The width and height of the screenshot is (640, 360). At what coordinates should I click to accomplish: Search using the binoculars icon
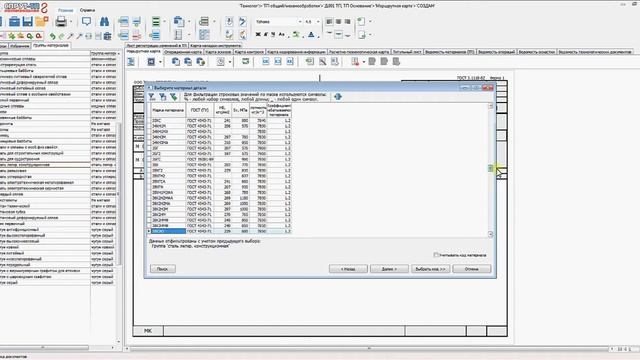tap(104, 22)
